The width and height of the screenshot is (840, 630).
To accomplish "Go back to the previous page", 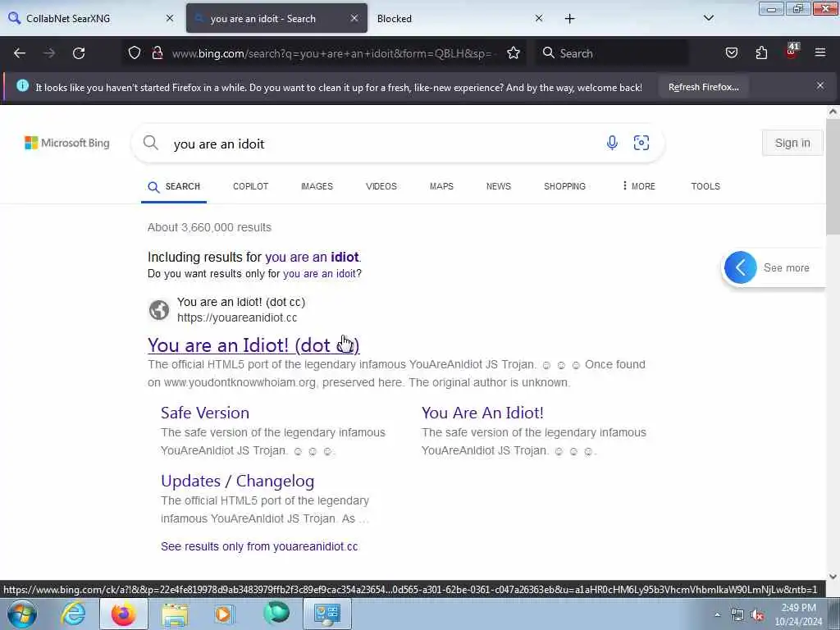I will (20, 53).
